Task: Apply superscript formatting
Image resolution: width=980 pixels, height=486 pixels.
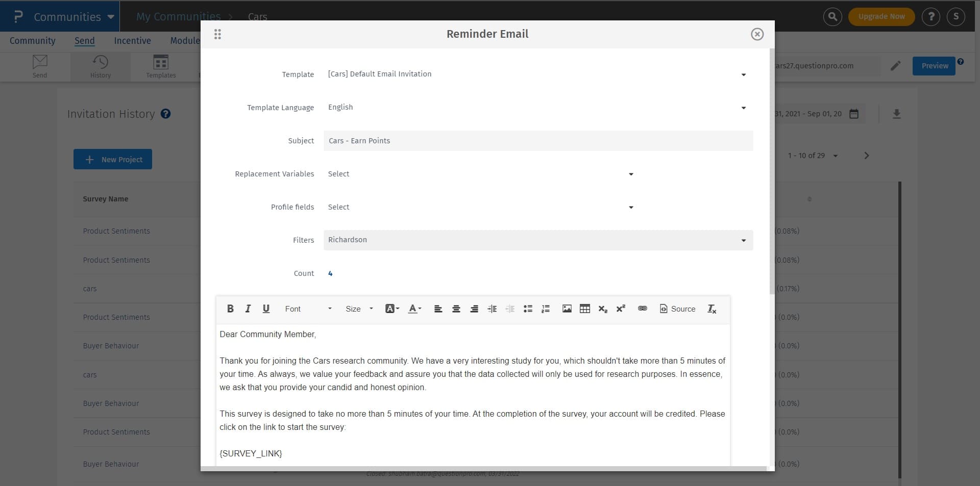Action: [621, 309]
